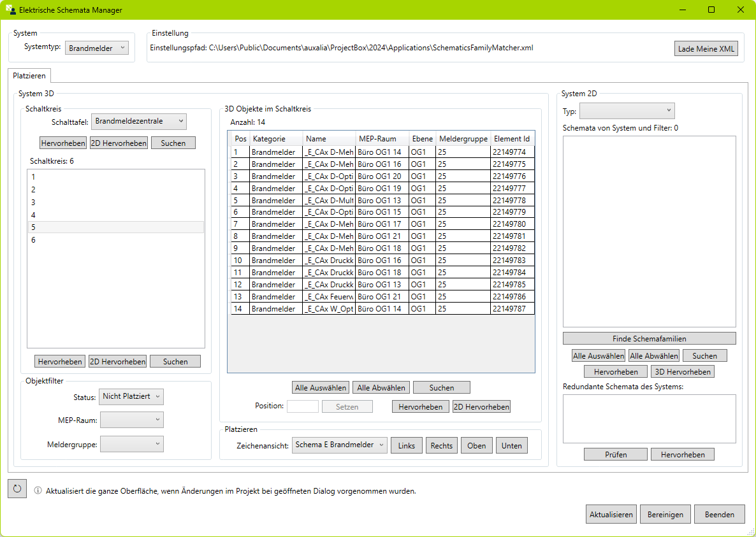Click the app icon in the title bar
Screen dimensions: 756x537
coord(11,10)
